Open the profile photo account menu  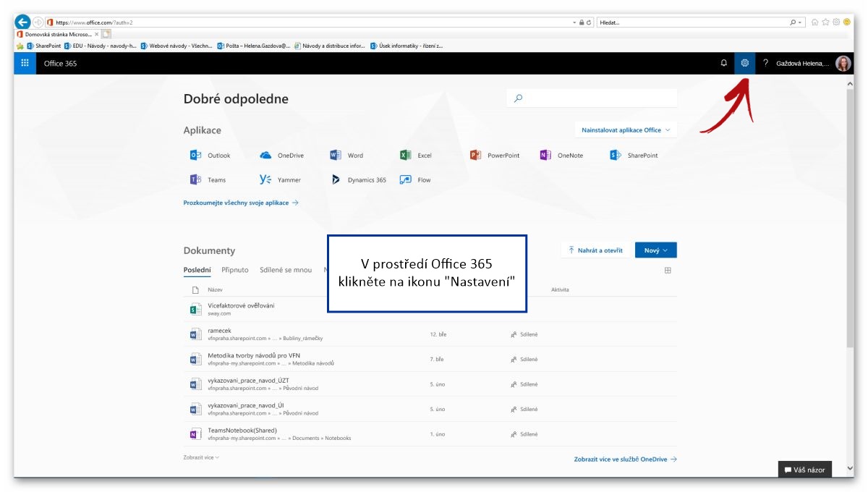coord(843,64)
